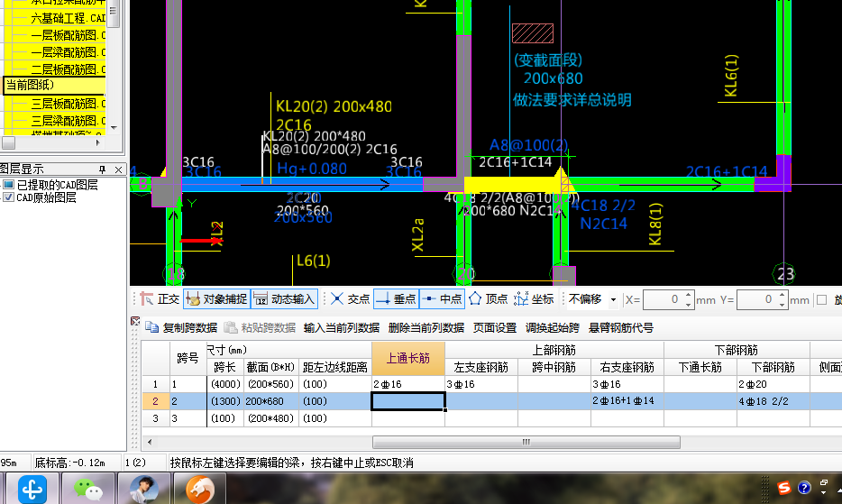842x504 pixels.
Task: Click the red hatched rectangle in drawing
Action: 533,33
